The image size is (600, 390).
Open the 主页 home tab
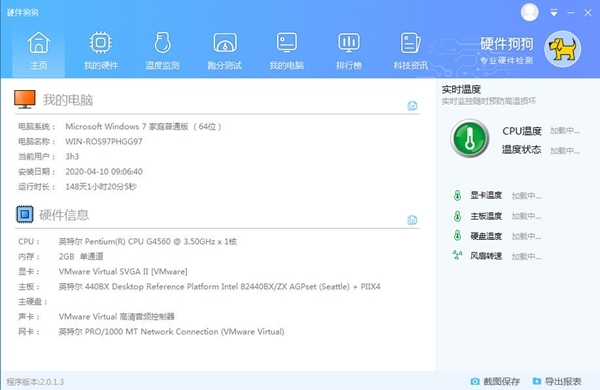tap(39, 52)
